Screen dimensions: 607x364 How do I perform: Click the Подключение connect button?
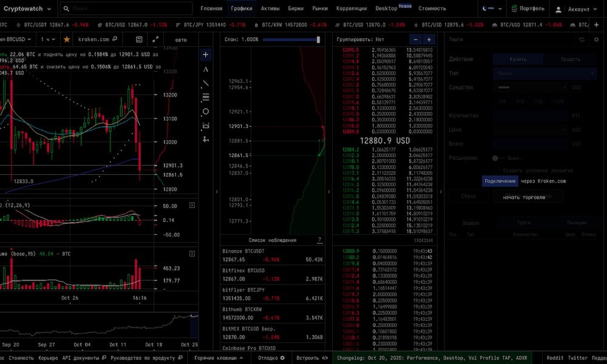(x=500, y=181)
